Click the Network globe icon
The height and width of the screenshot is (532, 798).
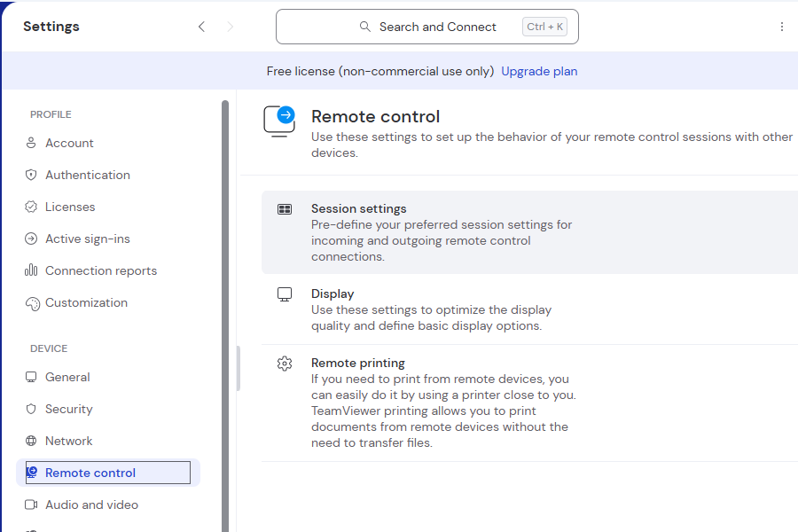(31, 441)
